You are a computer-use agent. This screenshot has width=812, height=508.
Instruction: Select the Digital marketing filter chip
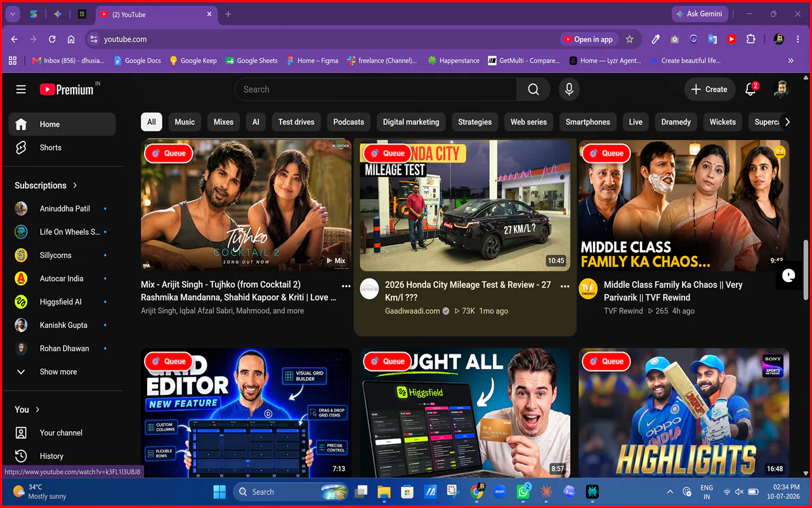coord(411,122)
